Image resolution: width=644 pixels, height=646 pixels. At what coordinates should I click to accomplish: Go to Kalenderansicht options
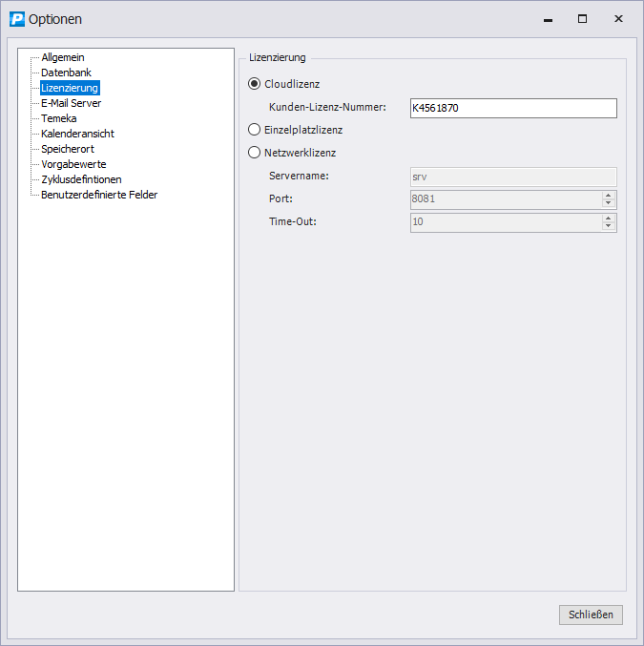[x=77, y=134]
